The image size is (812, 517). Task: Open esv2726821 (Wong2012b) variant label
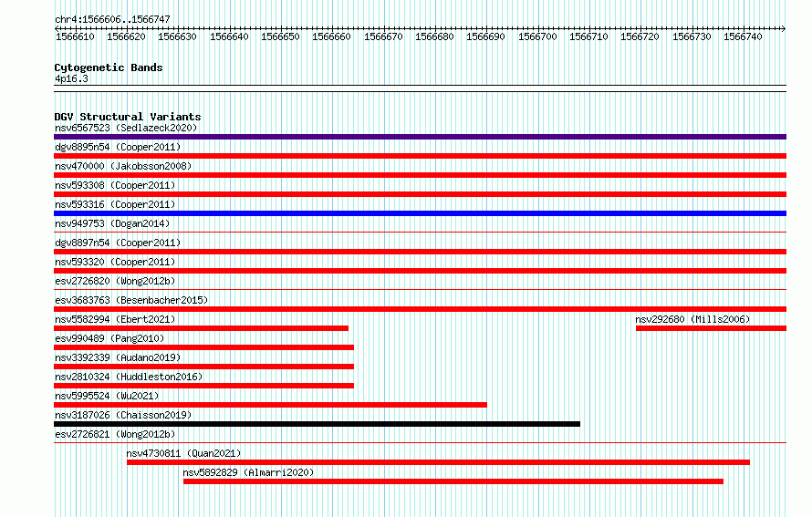(115, 434)
